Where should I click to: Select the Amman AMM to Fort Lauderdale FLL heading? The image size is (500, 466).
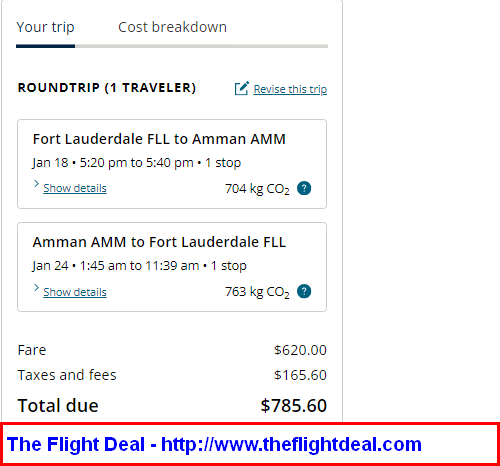pyautogui.click(x=159, y=242)
